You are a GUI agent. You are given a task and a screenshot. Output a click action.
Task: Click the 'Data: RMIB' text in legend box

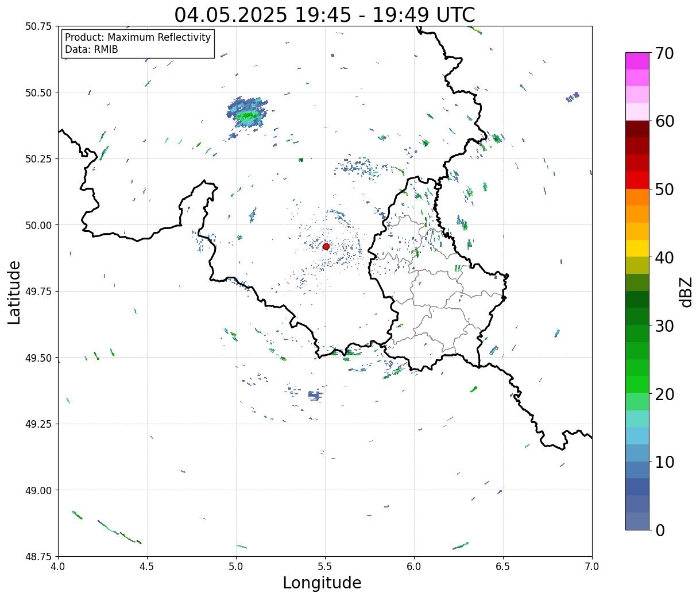(91, 49)
